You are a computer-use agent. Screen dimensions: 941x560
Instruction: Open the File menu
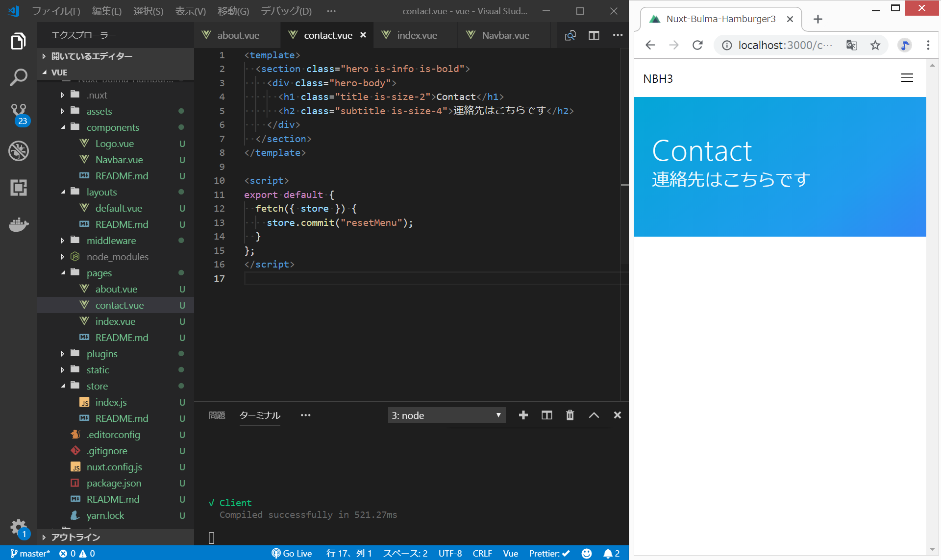point(56,11)
